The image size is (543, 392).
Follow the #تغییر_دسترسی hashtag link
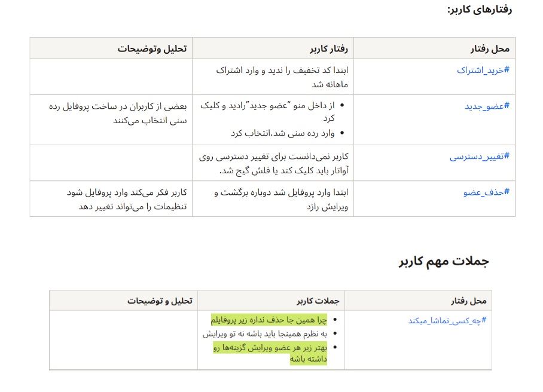[x=479, y=157]
